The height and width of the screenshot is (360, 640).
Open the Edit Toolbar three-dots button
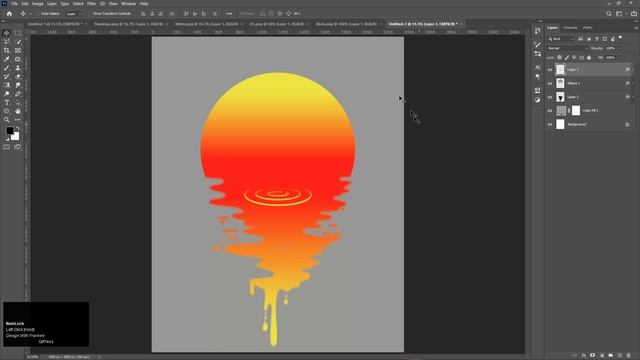pyautogui.click(x=18, y=120)
